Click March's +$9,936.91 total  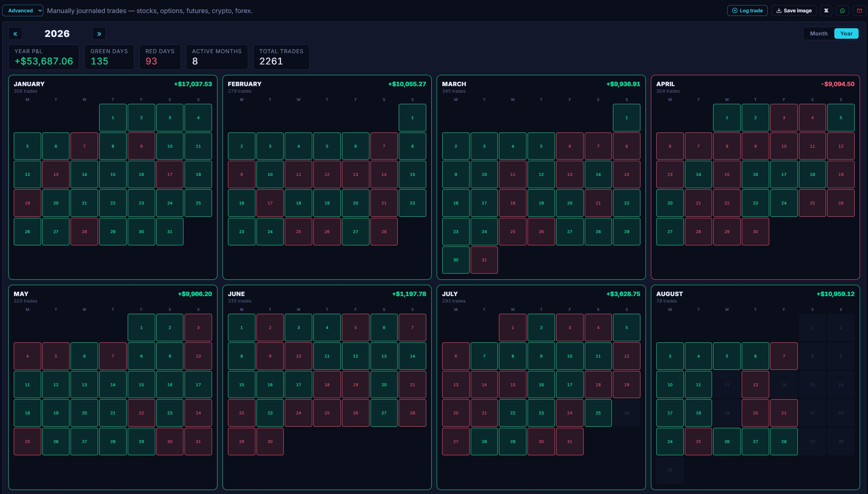coord(623,84)
